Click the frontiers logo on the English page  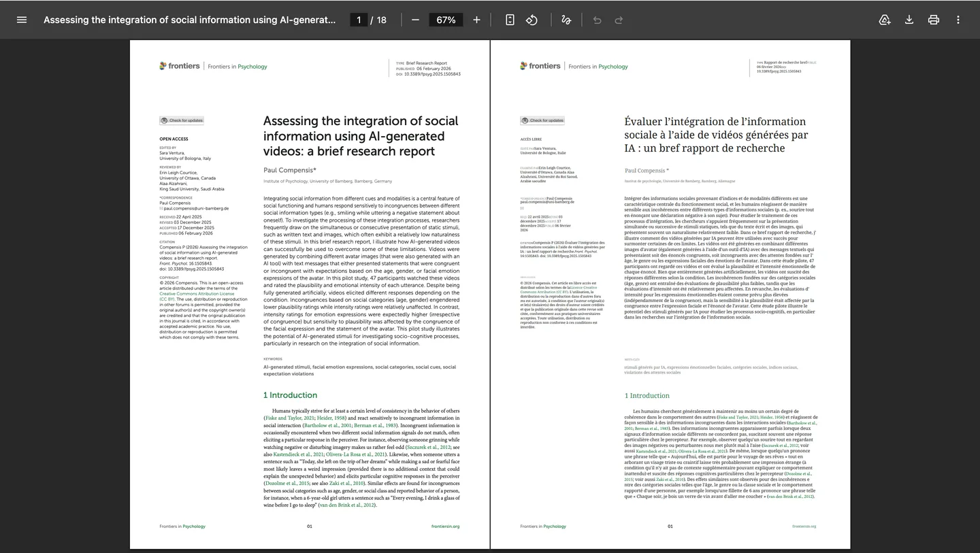[x=180, y=66]
